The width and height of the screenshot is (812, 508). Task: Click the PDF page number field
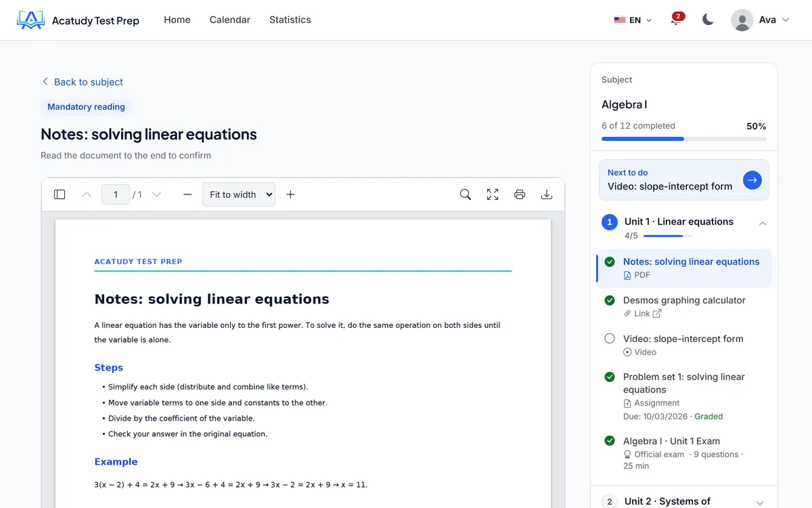(x=116, y=194)
